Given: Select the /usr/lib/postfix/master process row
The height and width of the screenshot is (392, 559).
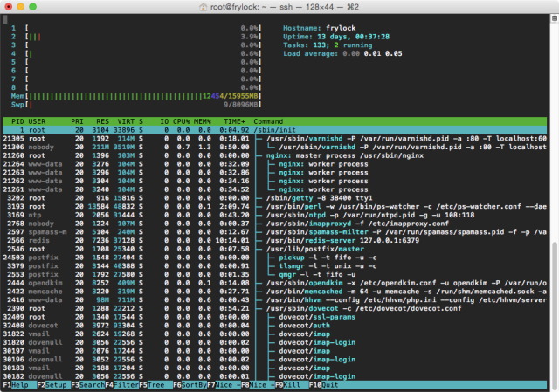Looking at the screenshot, I should point(274,249).
